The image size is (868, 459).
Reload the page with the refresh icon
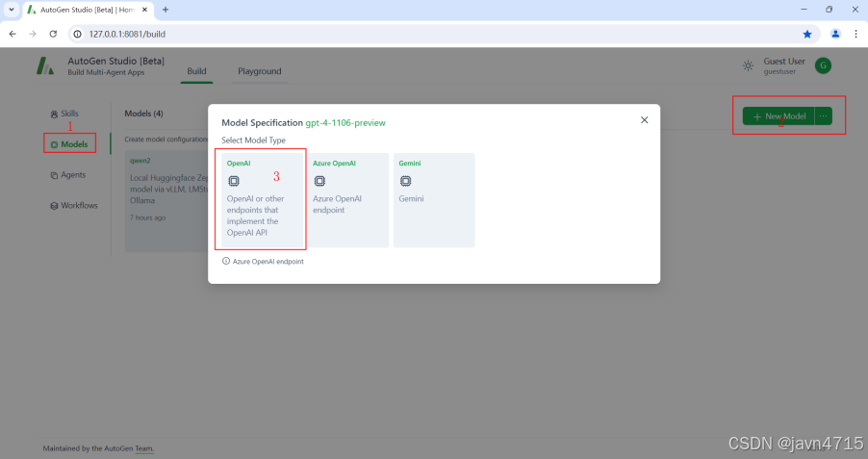click(53, 34)
